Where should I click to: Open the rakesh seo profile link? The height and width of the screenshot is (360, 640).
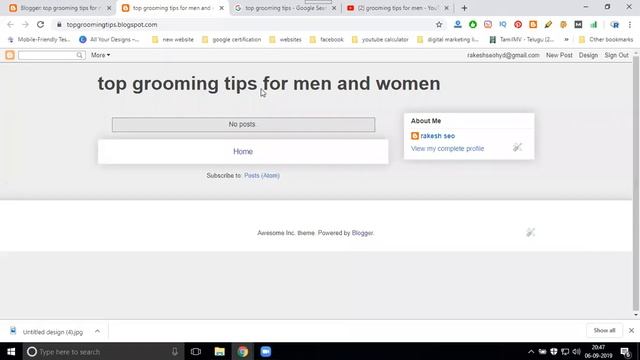click(x=438, y=136)
